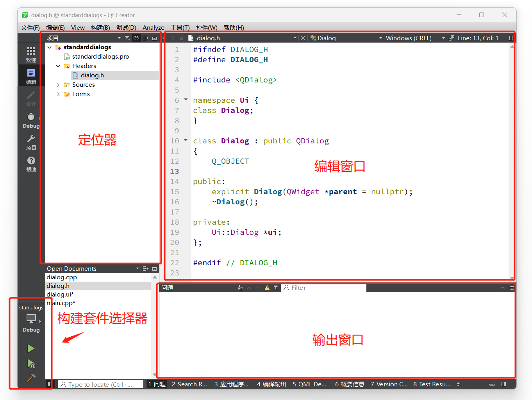Show the 6 概要信息 pane
The image size is (532, 400).
350,384
